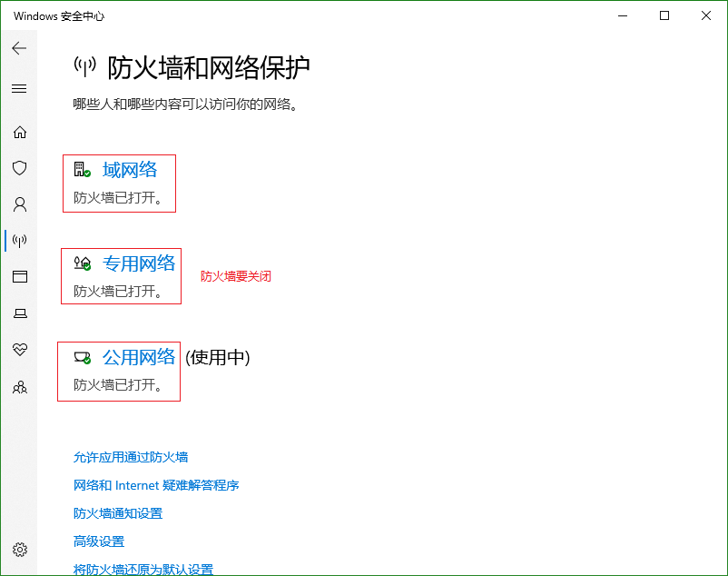Click the private network house icon
Image resolution: width=728 pixels, height=576 pixels.
point(83,263)
